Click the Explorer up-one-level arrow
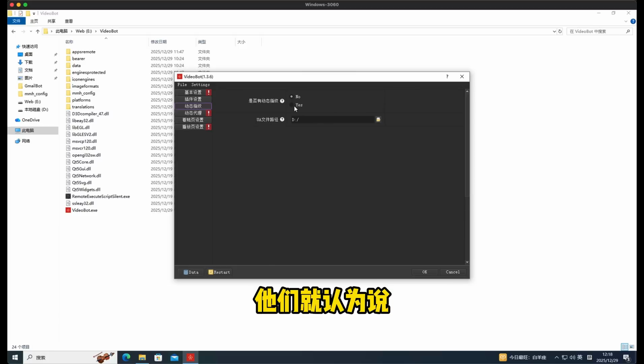The image size is (644, 364). pos(38,31)
